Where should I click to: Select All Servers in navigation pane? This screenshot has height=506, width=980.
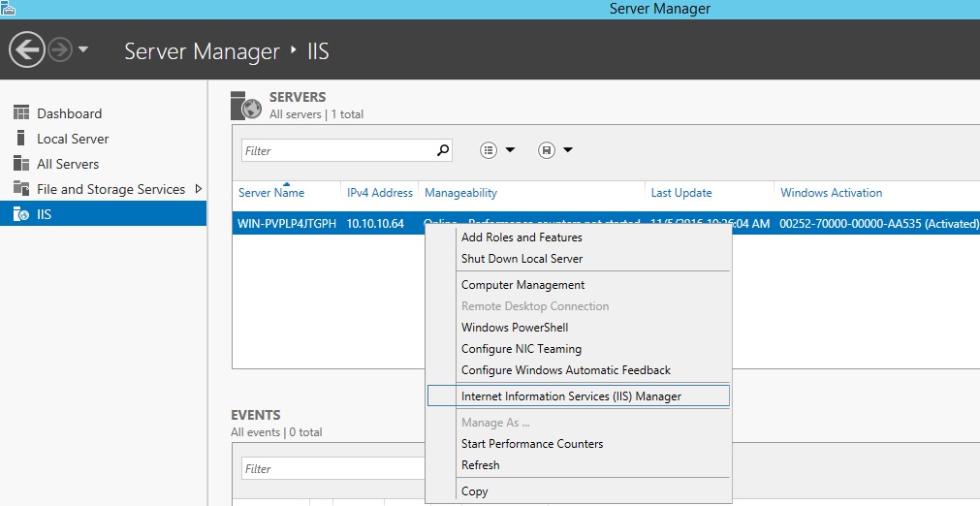click(68, 164)
